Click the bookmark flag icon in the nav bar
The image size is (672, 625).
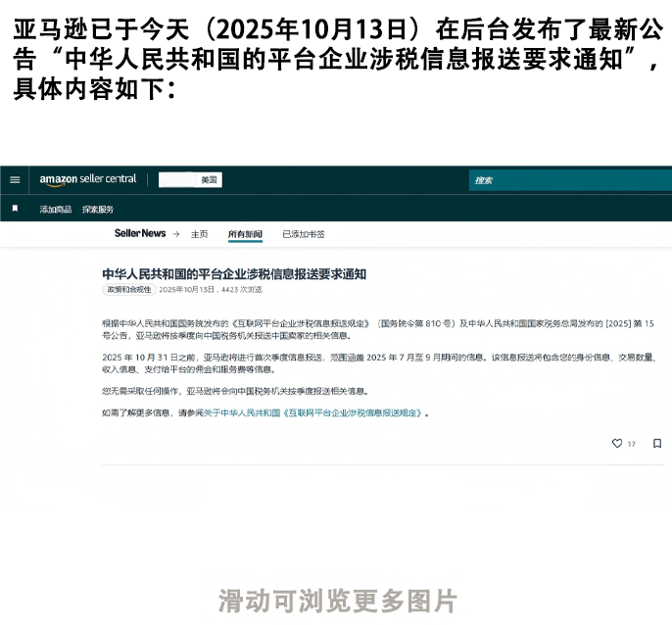(15, 209)
